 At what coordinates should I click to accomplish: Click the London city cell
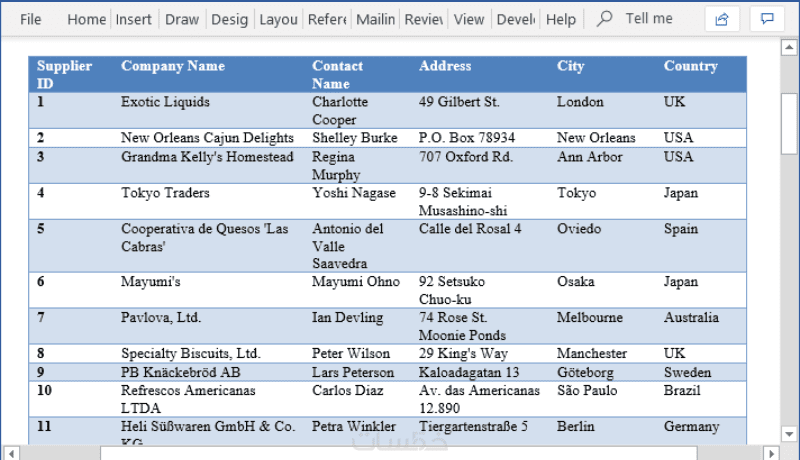(x=603, y=110)
